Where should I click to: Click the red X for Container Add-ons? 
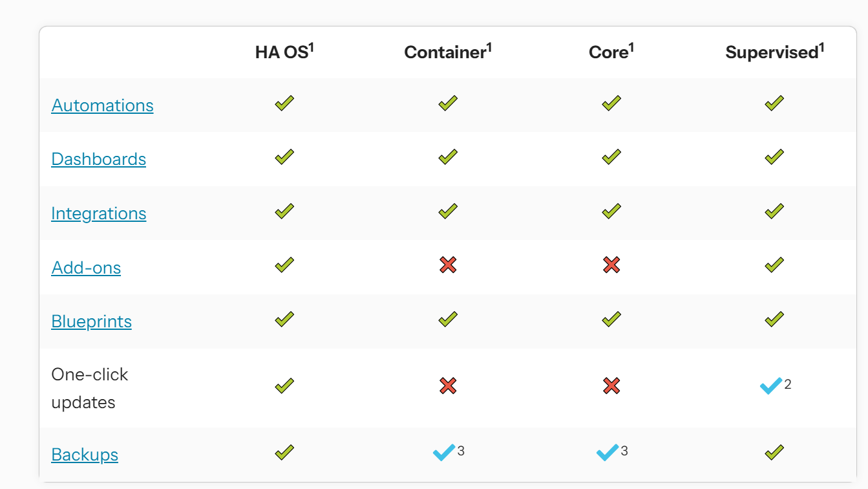pos(448,265)
